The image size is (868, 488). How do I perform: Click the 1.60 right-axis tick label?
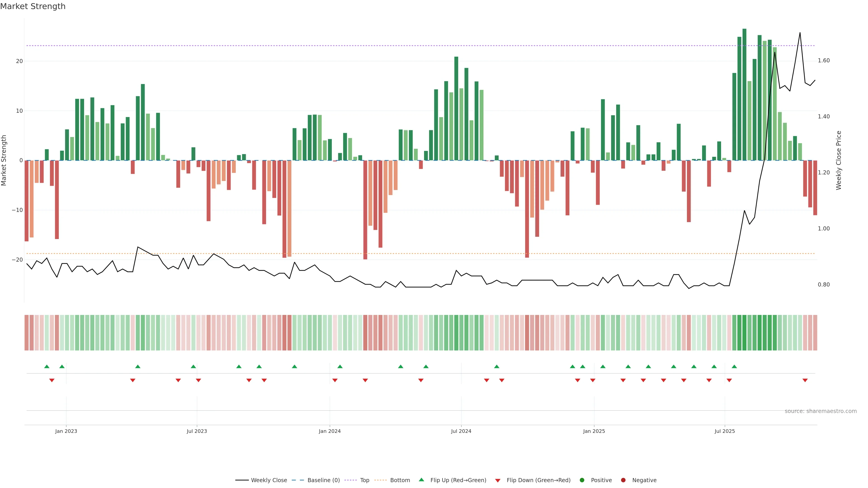[x=823, y=61]
